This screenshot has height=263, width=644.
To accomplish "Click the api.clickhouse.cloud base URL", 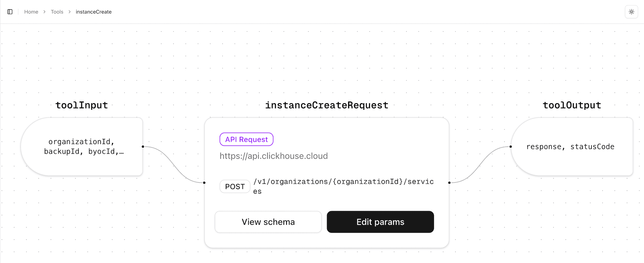I will [273, 156].
